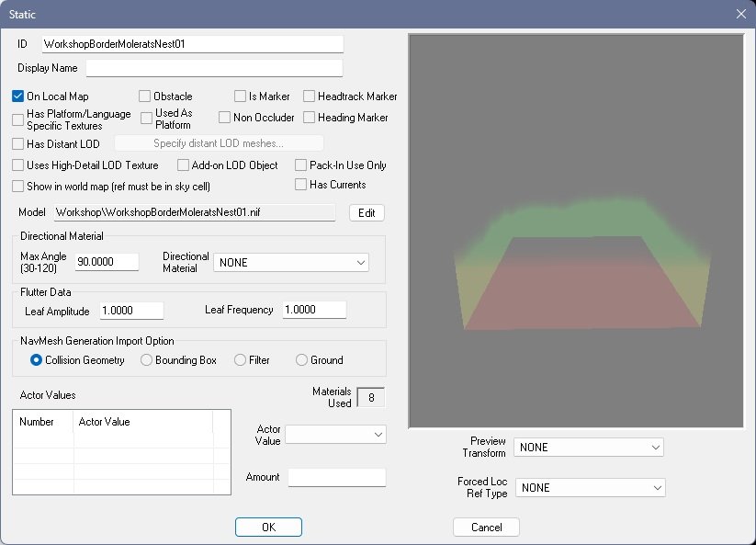The height and width of the screenshot is (545, 756).
Task: Enable Uses High-Detail LOD Texture
Action: [17, 165]
